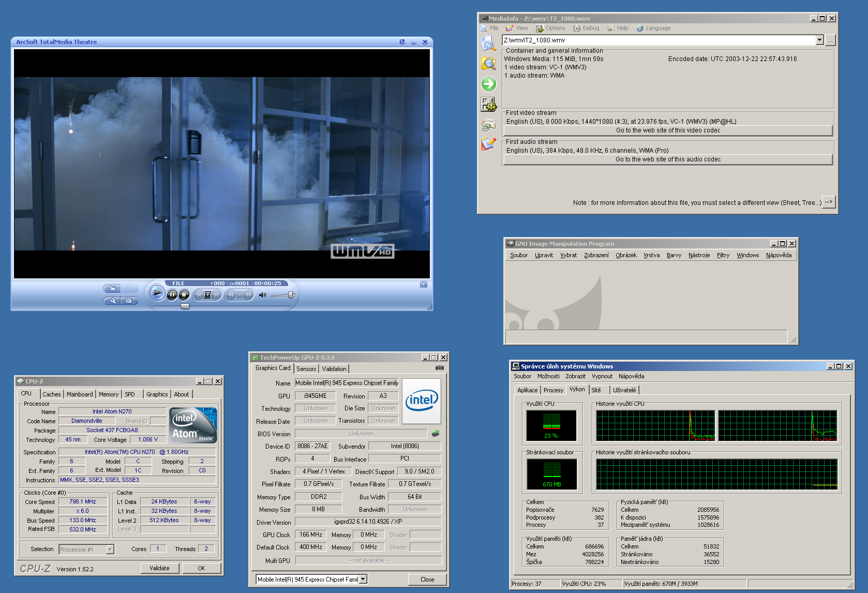This screenshot has width=868, height=593.
Task: Switch to Task Manager Aplikace tab
Action: tap(527, 390)
